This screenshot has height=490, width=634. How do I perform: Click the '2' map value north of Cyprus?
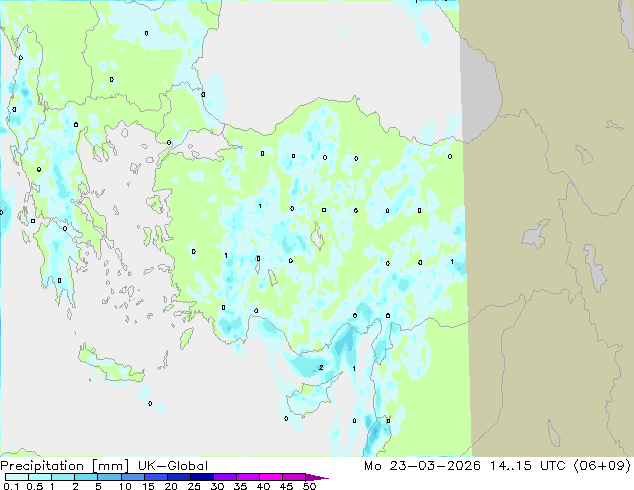pos(321,368)
